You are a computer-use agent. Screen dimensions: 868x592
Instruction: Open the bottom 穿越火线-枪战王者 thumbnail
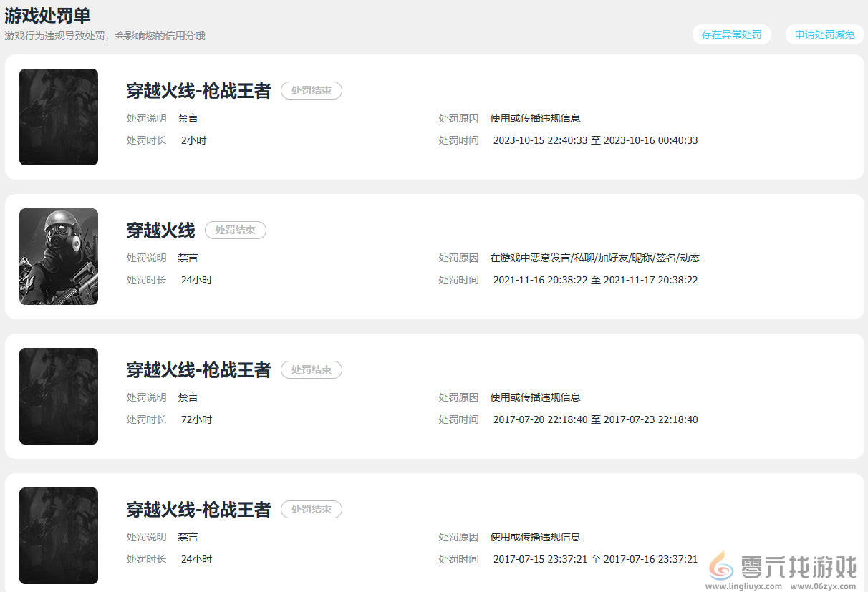pos(59,535)
